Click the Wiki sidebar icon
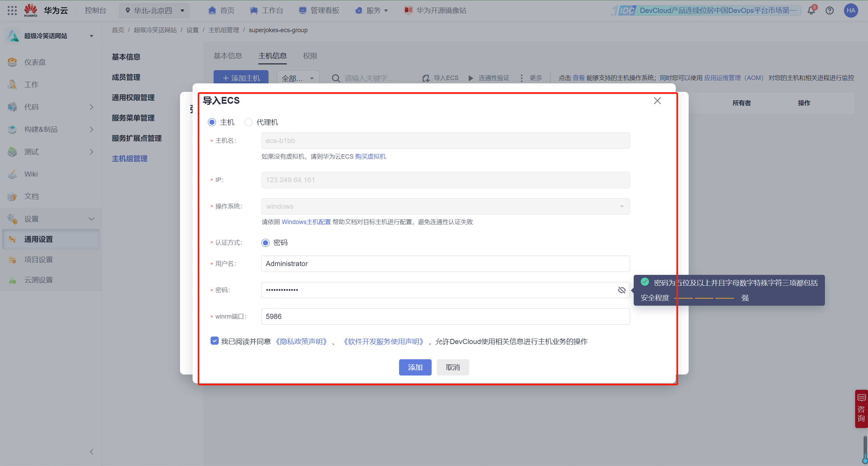The width and height of the screenshot is (868, 466). 12,174
